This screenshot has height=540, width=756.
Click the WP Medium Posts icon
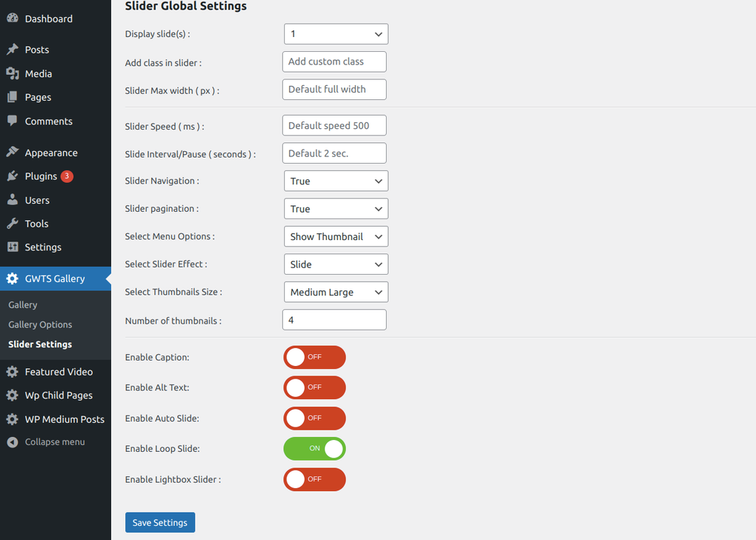(x=13, y=419)
